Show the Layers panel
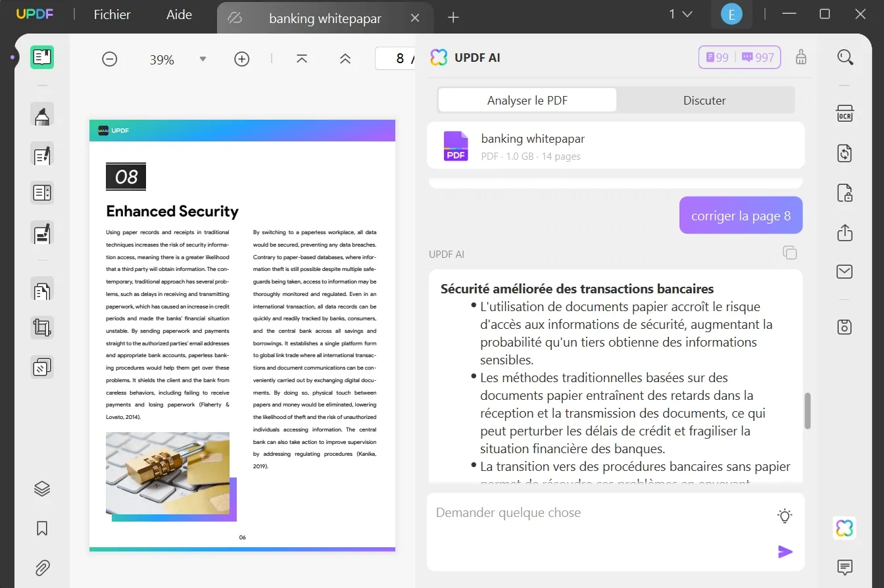 tap(42, 489)
